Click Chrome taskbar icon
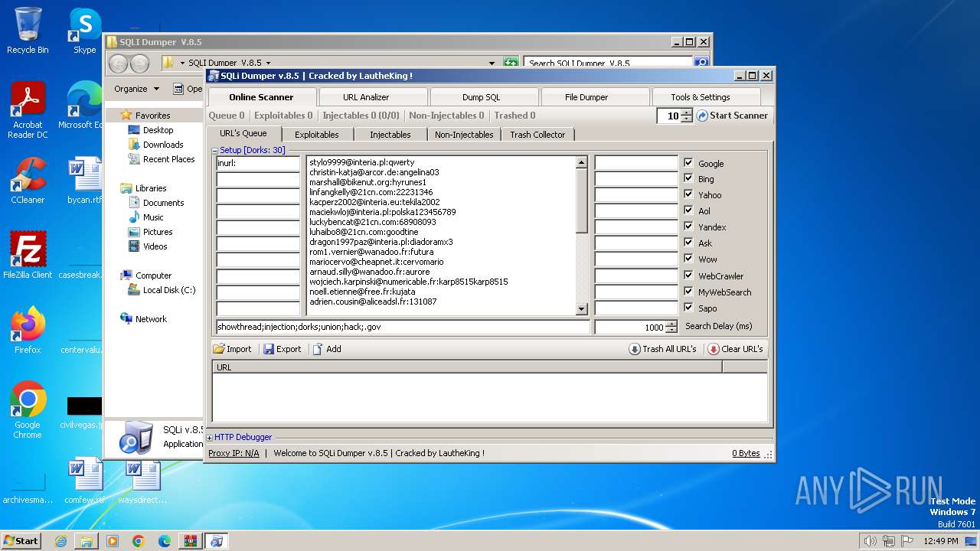The image size is (980, 551). click(139, 541)
